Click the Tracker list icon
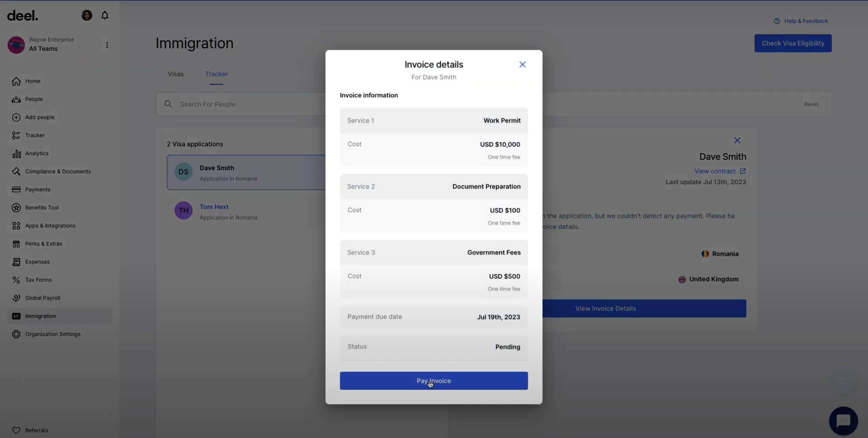Viewport: 868px width, 438px height. [x=16, y=135]
